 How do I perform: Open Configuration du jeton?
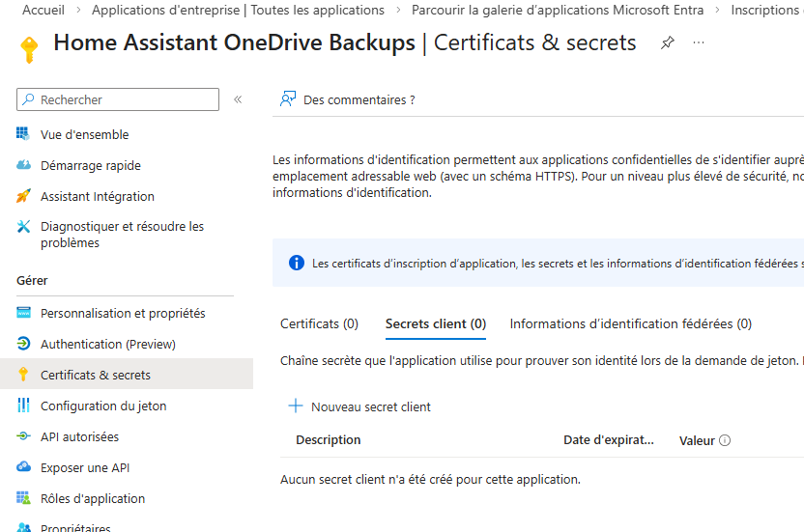click(x=103, y=406)
